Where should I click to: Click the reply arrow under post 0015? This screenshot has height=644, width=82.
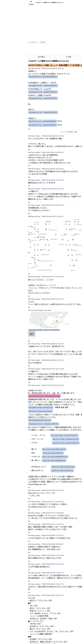pos(29,488)
